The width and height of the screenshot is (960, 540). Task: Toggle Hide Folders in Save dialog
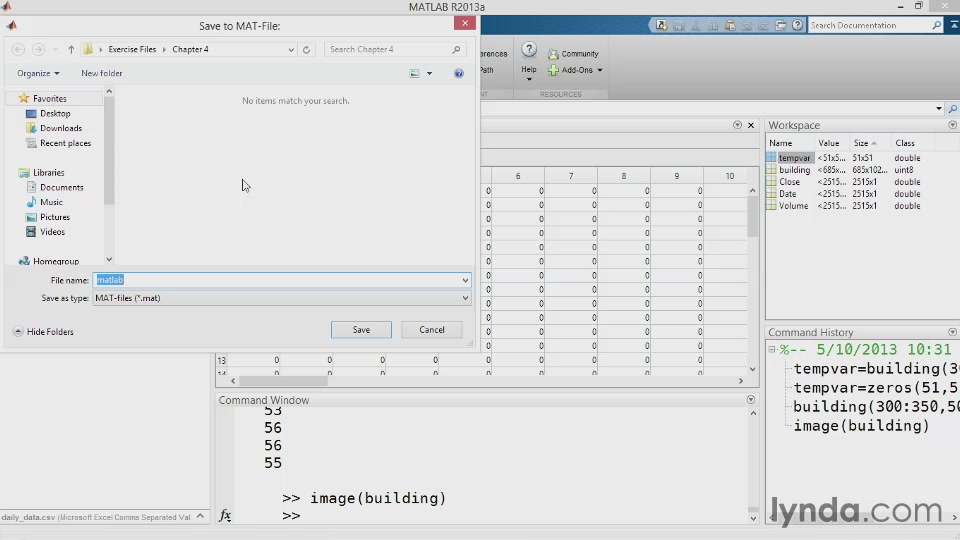tap(43, 332)
